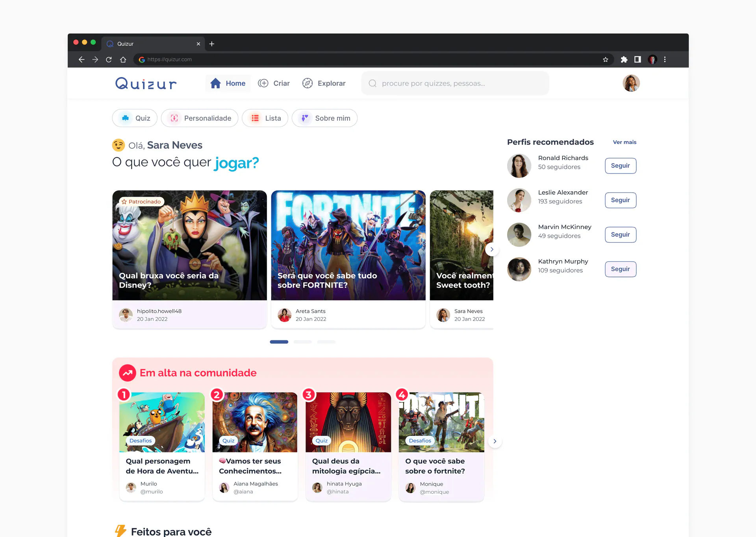The width and height of the screenshot is (756, 537).
Task: Jump to third featured carousel page indicator
Action: pos(326,342)
